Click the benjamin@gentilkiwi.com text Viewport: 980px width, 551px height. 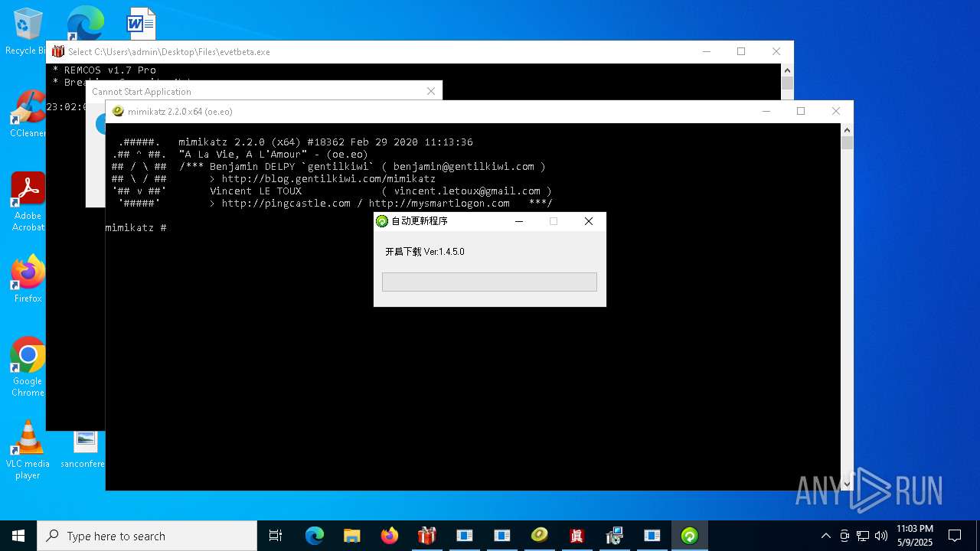pyautogui.click(x=464, y=166)
